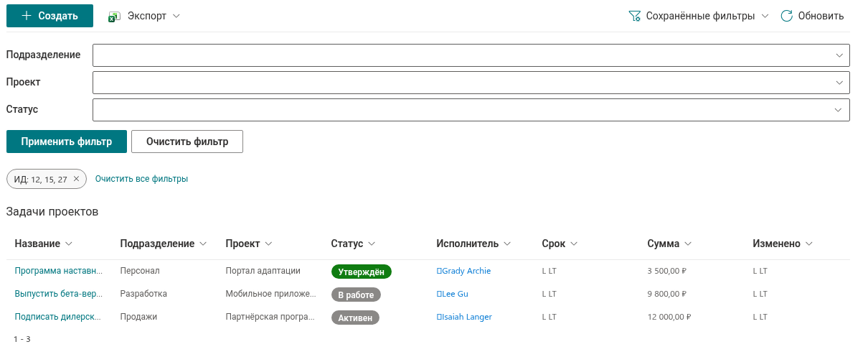Click the 12 000,00 ₽ amount
868x352 pixels.
(x=669, y=317)
